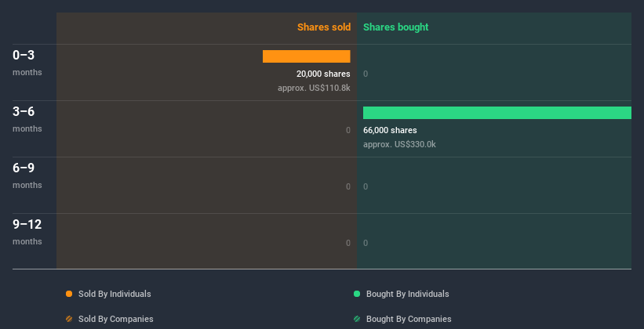
Task: Click the 0–3 months row label
Action: click(x=27, y=63)
